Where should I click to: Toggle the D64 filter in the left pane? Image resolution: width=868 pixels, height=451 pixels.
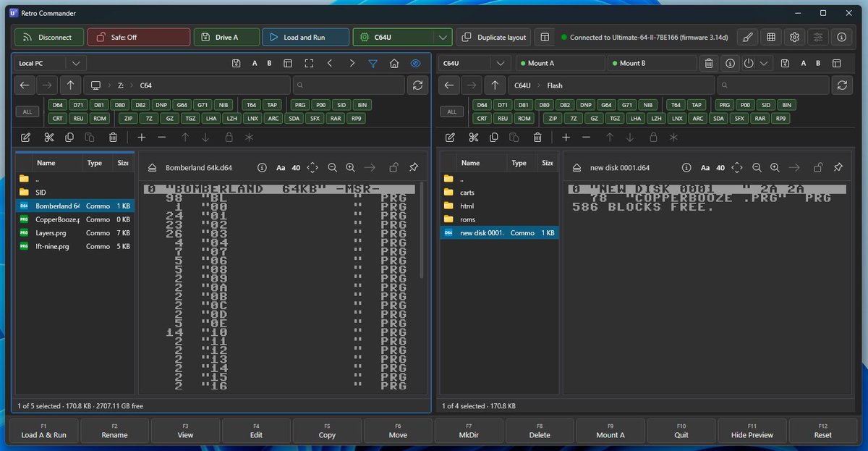point(57,105)
